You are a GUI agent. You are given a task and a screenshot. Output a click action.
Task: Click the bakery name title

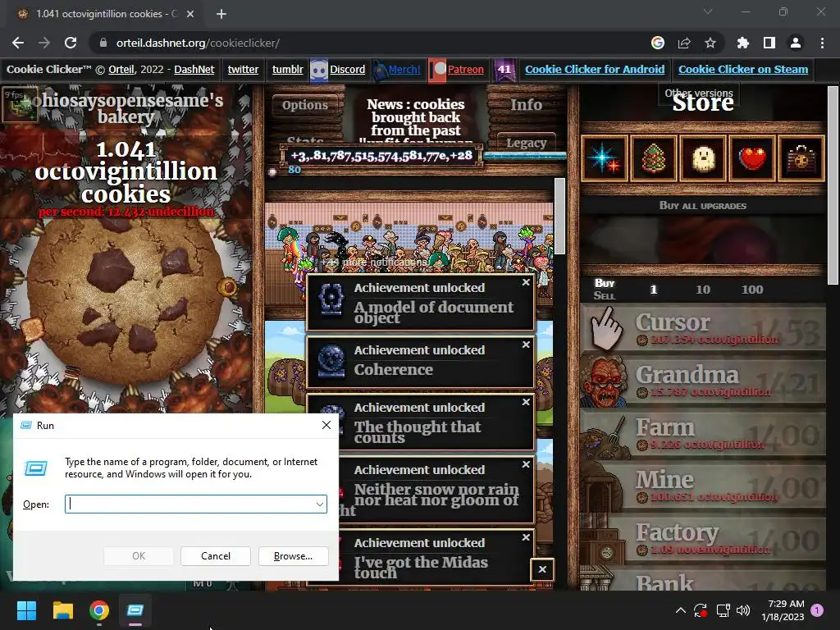pos(126,107)
